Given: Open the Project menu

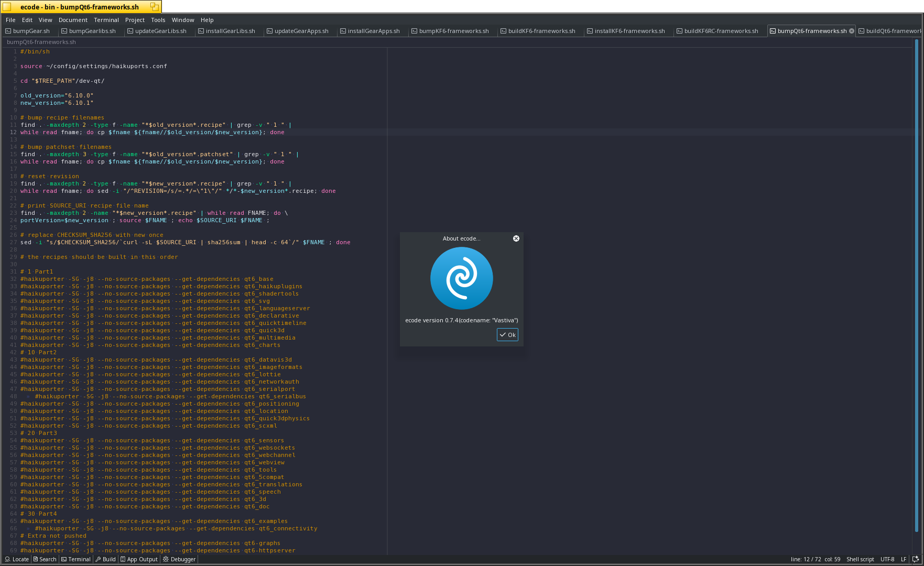Looking at the screenshot, I should [135, 20].
